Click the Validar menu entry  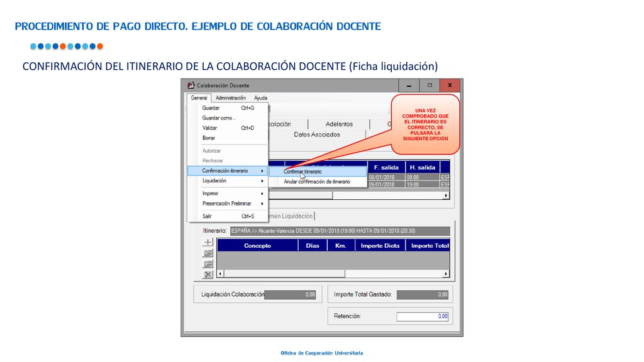click(228, 128)
